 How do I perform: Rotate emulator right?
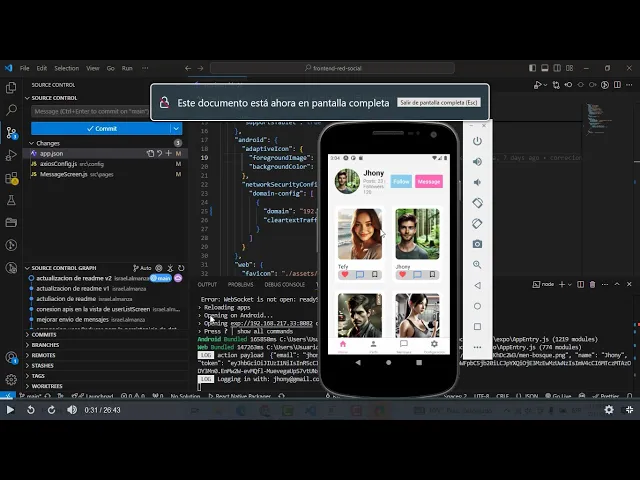[477, 223]
